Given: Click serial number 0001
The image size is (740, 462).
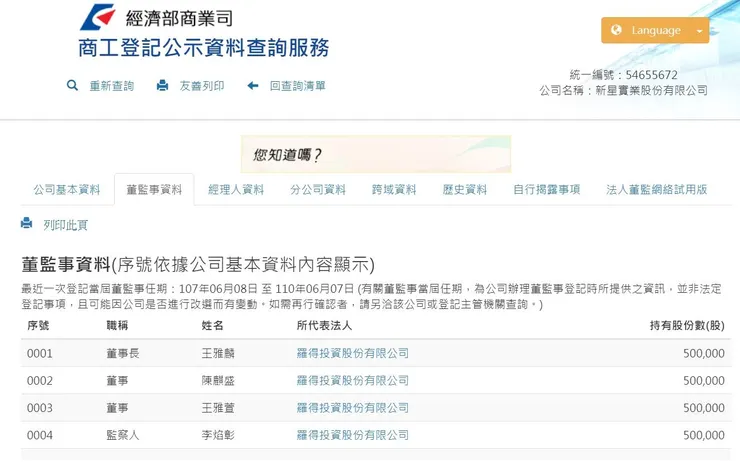Looking at the screenshot, I should pos(40,353).
